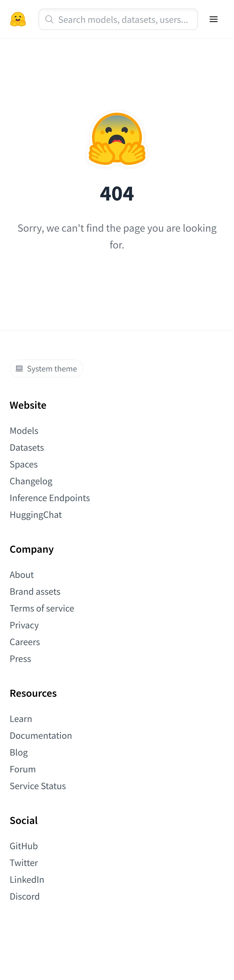View the Terms of service

(42, 608)
